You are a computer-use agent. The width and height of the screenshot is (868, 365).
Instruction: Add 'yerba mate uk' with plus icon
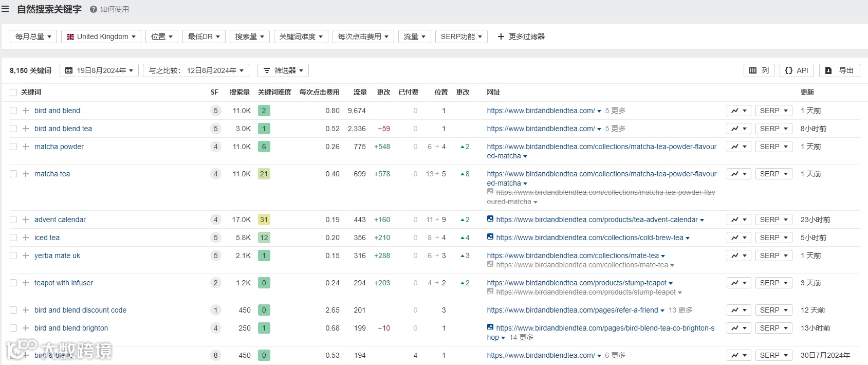[x=26, y=255]
